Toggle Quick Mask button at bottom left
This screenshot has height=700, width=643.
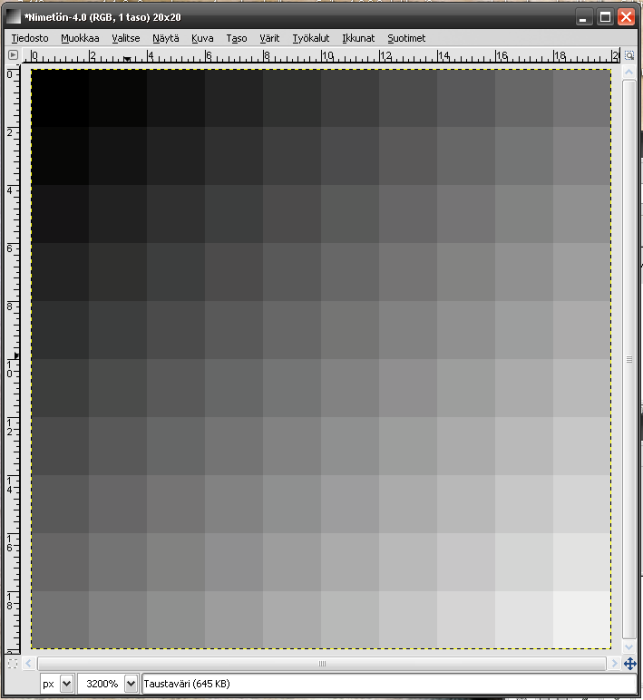[13, 663]
